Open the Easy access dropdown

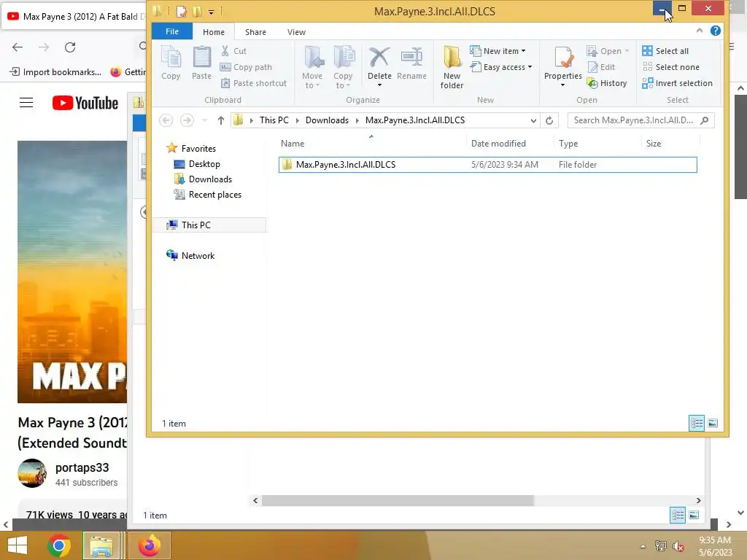click(x=501, y=67)
